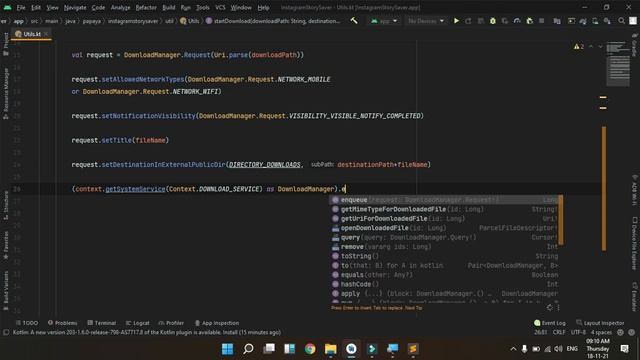Click the Next Tip link in popup
The width and height of the screenshot is (640, 360).
413,308
